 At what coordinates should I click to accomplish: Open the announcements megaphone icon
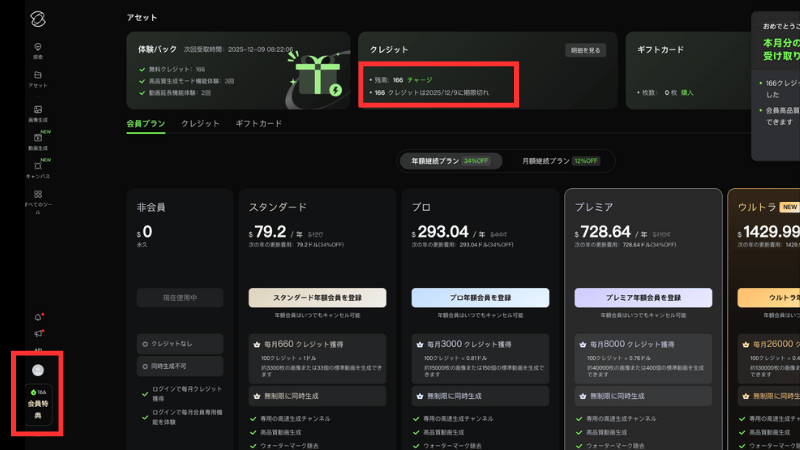[x=38, y=333]
